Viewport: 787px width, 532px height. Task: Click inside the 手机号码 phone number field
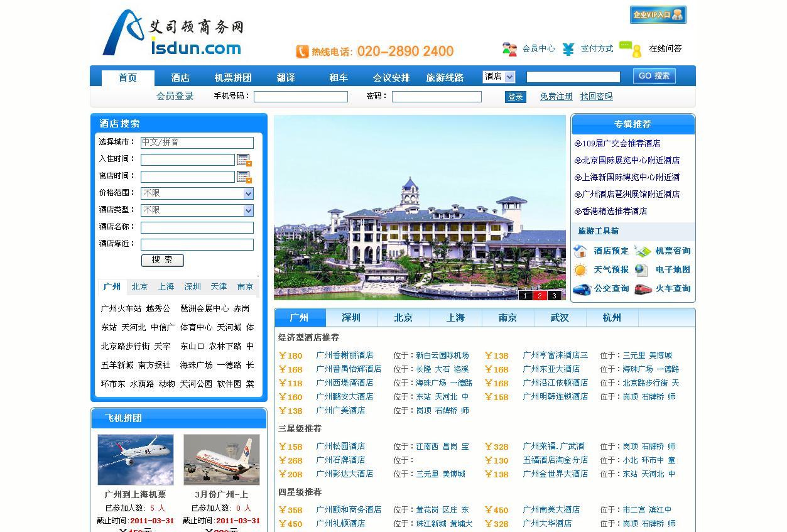pos(300,97)
